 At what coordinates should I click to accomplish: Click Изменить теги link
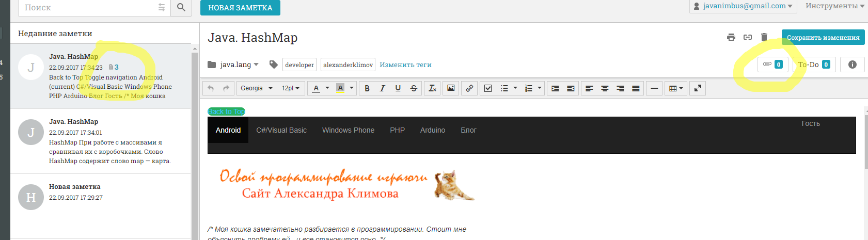click(x=405, y=65)
